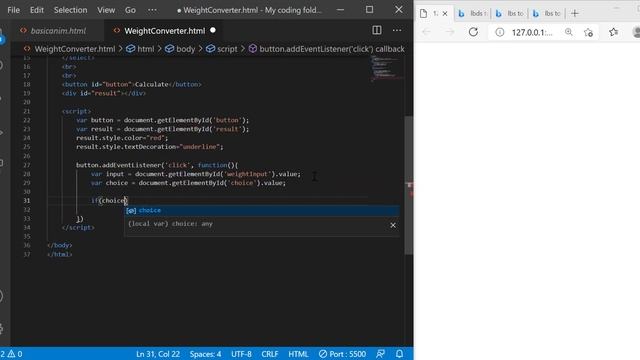Change indentation via Spaces: 4
Screen dimensions: 640x360
[x=205, y=354]
